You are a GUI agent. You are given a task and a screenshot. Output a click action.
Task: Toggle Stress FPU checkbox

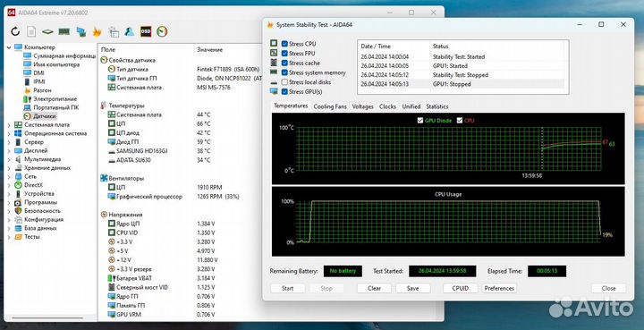click(x=284, y=54)
